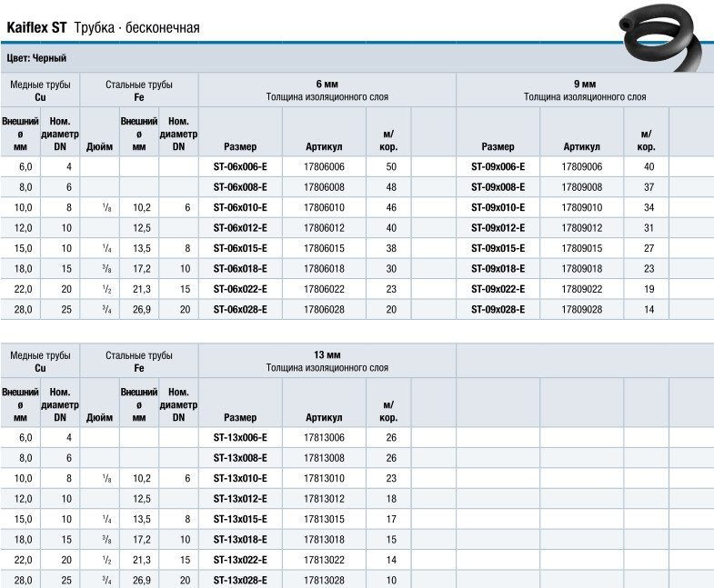Click the '13 мм' thickness header
This screenshot has height=588, width=714.
click(327, 355)
